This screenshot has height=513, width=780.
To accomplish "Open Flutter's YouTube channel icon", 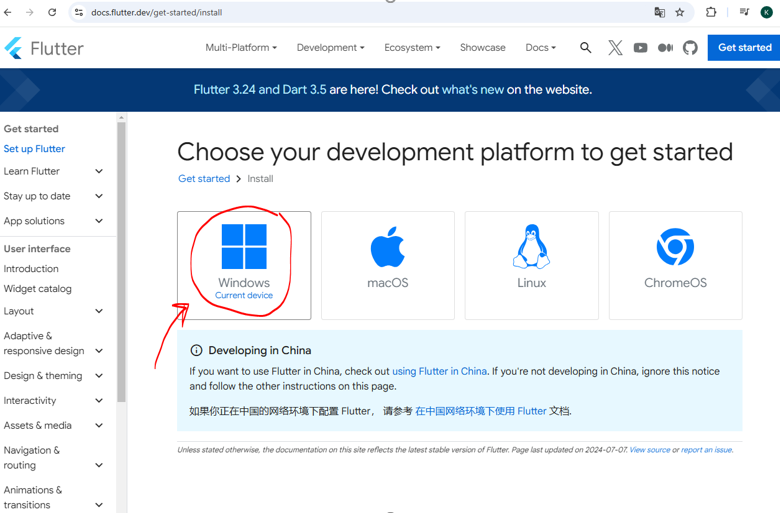I will pyautogui.click(x=640, y=48).
